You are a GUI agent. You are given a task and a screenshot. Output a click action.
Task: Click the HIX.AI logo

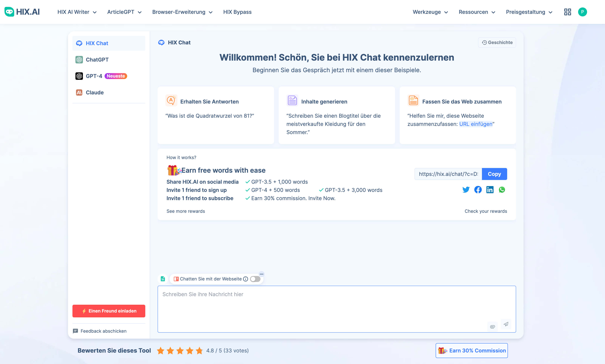pyautogui.click(x=22, y=12)
